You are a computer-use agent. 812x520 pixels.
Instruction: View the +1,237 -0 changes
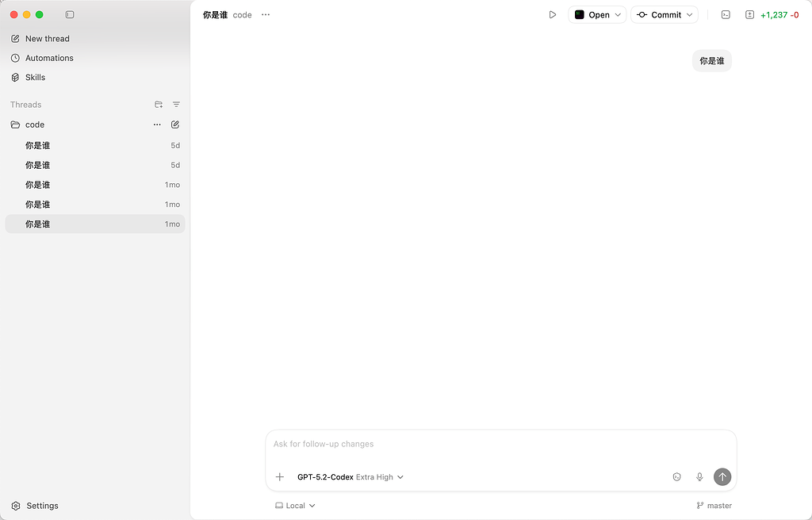(779, 15)
